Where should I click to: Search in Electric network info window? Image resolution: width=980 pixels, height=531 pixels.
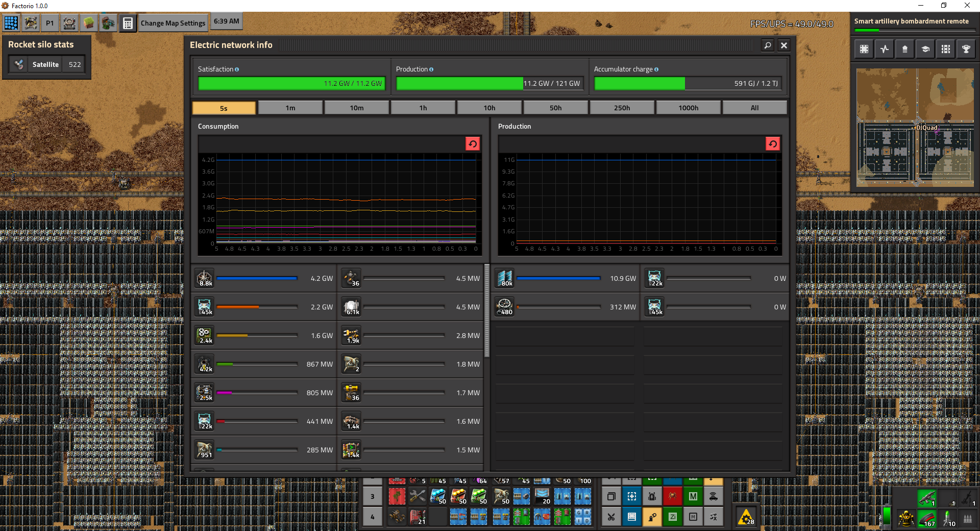tap(767, 45)
